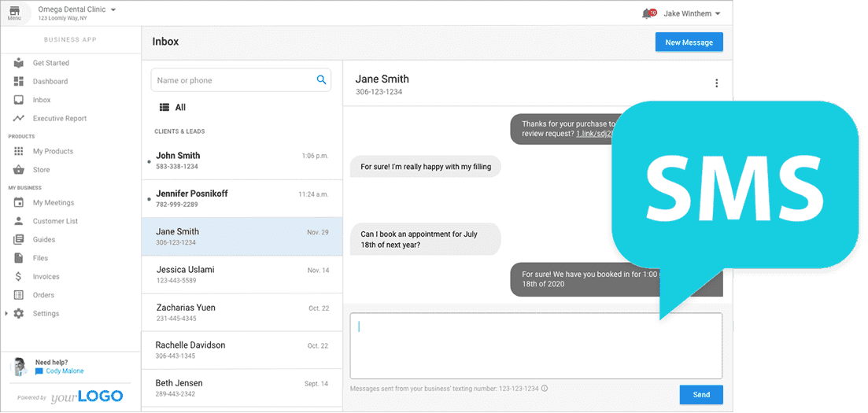Click the Executive Report chart icon
Screen dimensions: 868x413
pyautogui.click(x=19, y=119)
